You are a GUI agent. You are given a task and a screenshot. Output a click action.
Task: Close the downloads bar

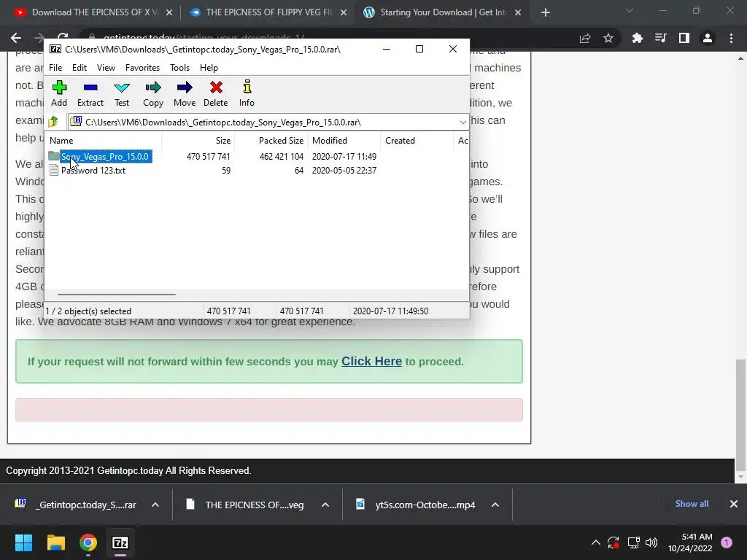coord(734,504)
